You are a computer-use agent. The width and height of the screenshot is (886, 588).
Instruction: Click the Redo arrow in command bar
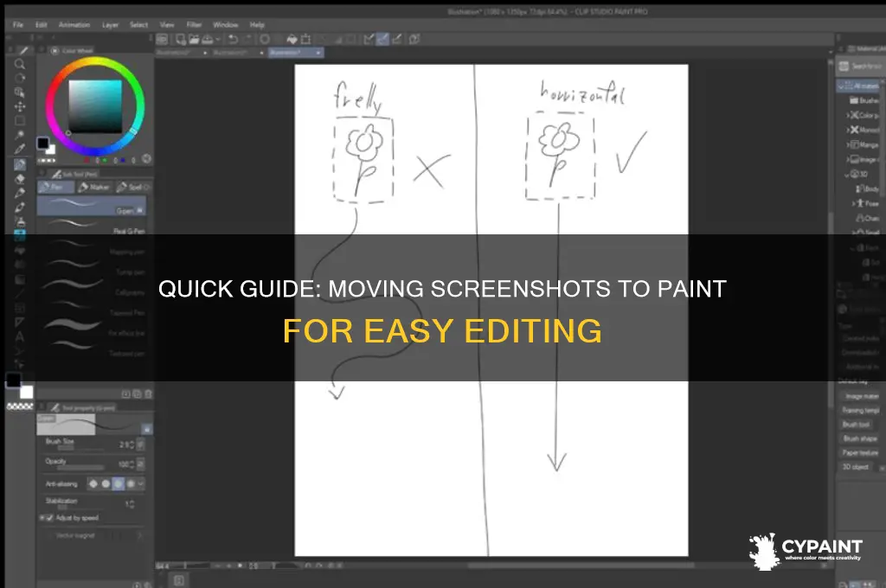[x=247, y=39]
